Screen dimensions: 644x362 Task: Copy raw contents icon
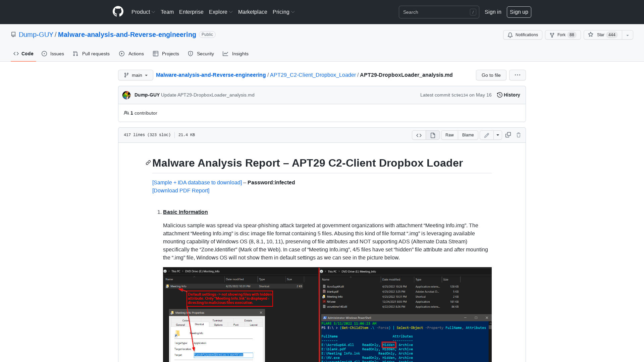(x=508, y=135)
